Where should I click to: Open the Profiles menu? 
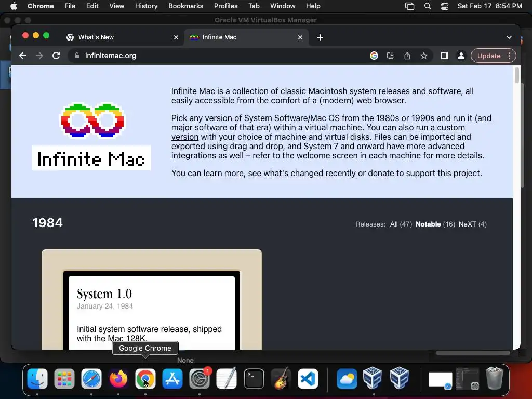pyautogui.click(x=225, y=6)
